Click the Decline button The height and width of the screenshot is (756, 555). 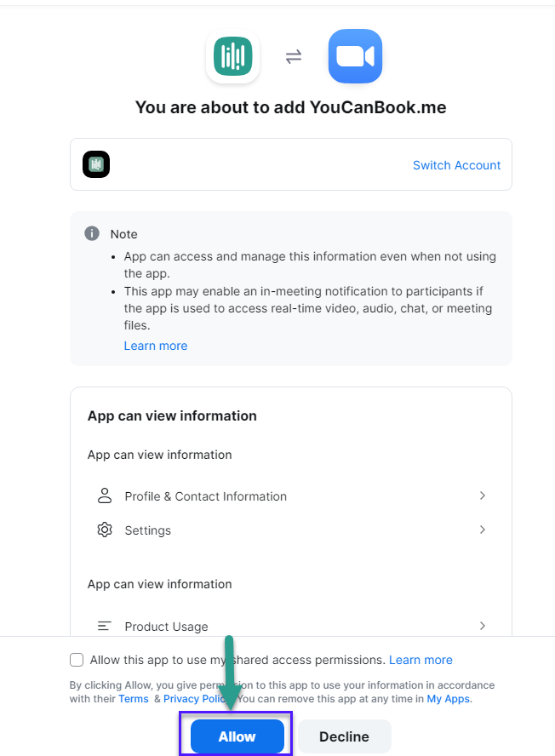[344, 736]
